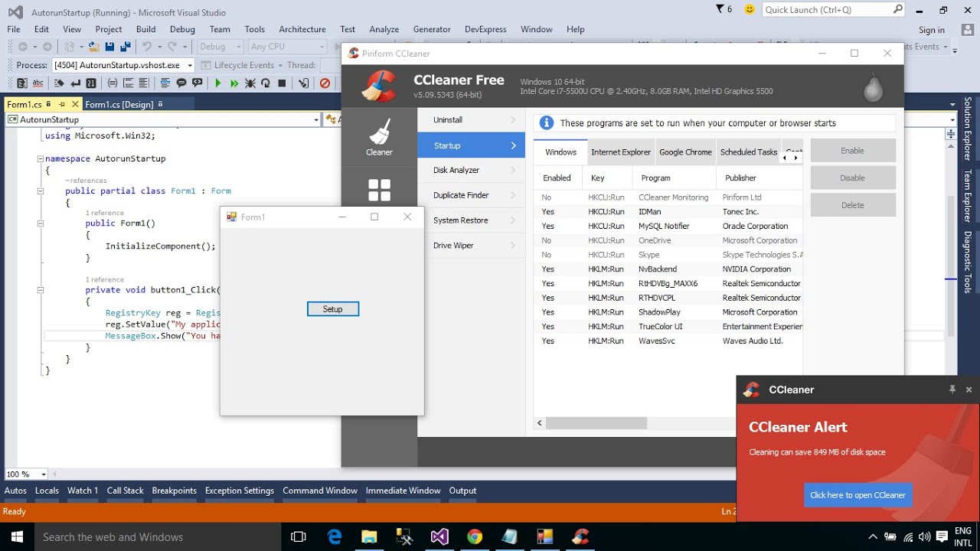The height and width of the screenshot is (551, 980).
Task: Open the Any CPU platform dropdown
Action: [286, 47]
